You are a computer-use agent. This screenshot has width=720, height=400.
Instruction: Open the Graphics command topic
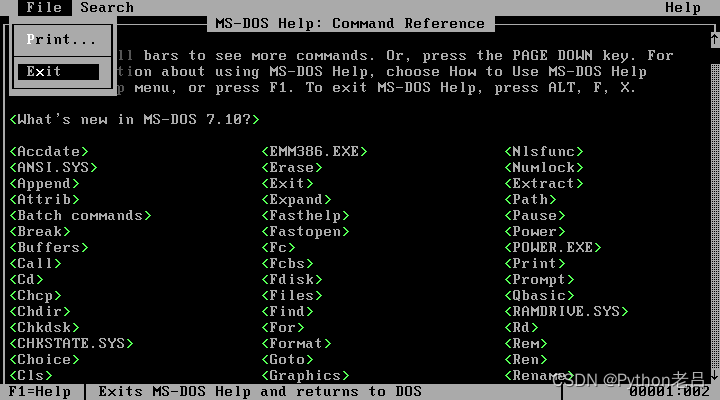click(x=305, y=376)
